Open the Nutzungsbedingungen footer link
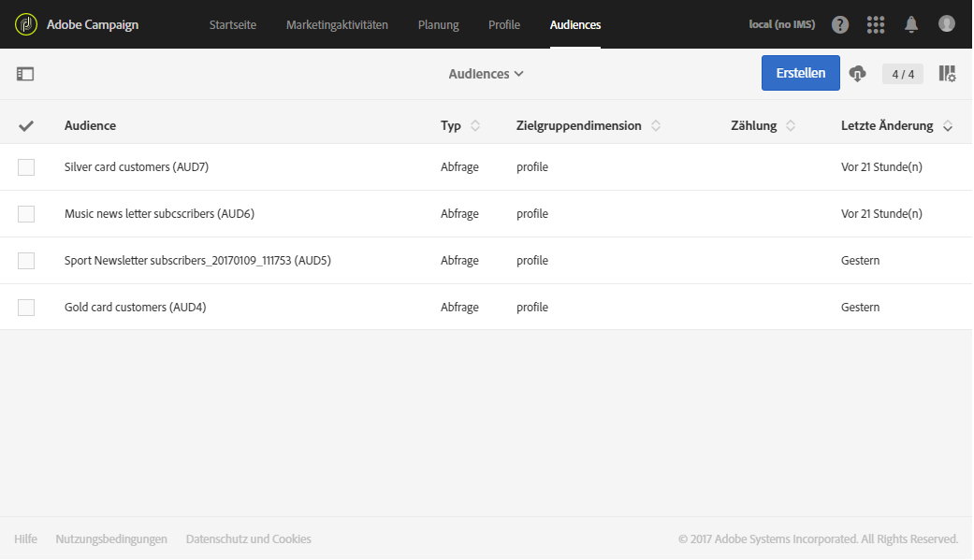Screen dimensions: 974x560 pyautogui.click(x=111, y=539)
